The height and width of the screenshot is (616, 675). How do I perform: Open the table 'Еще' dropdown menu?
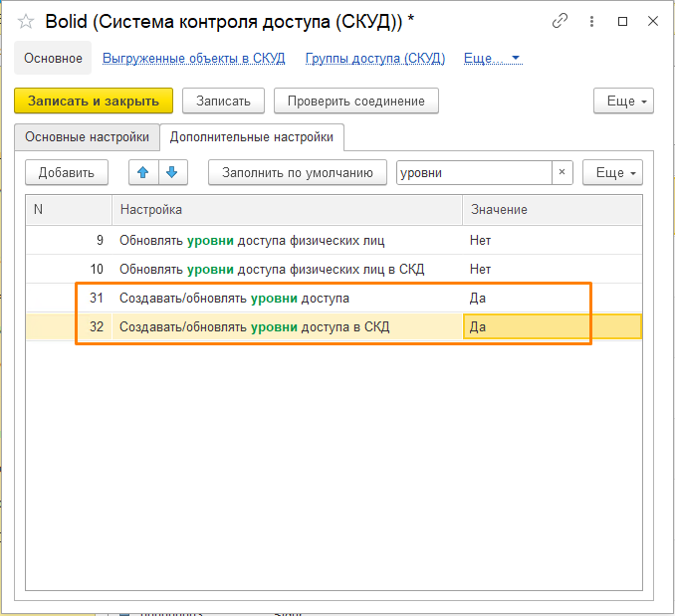tap(612, 172)
